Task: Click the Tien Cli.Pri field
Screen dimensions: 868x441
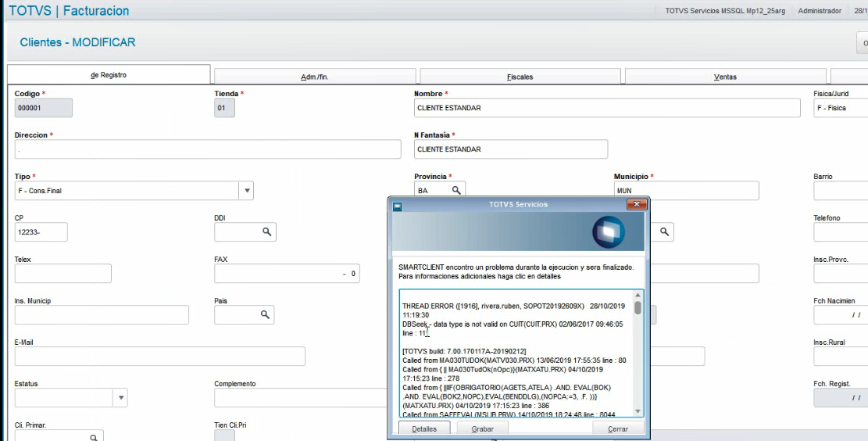Action: (224, 436)
